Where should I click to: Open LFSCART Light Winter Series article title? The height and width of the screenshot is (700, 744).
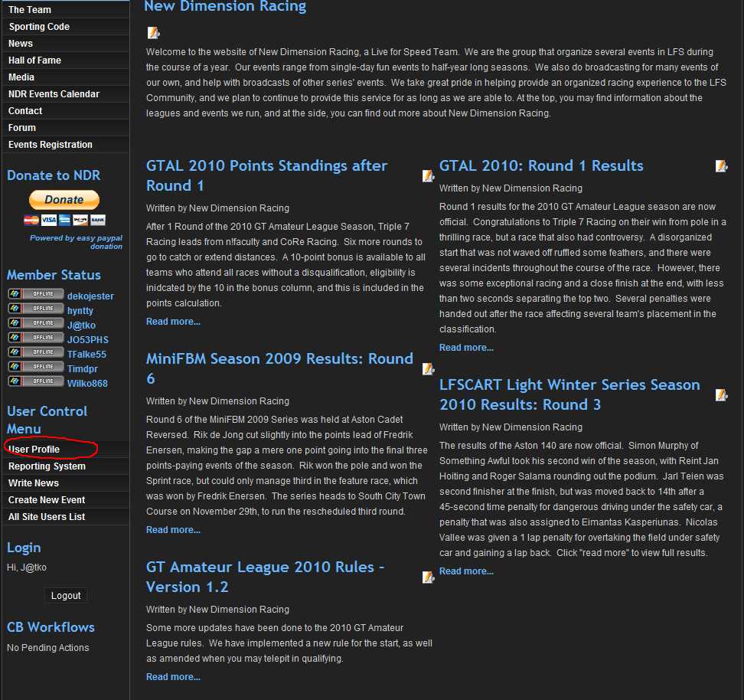[x=569, y=394]
